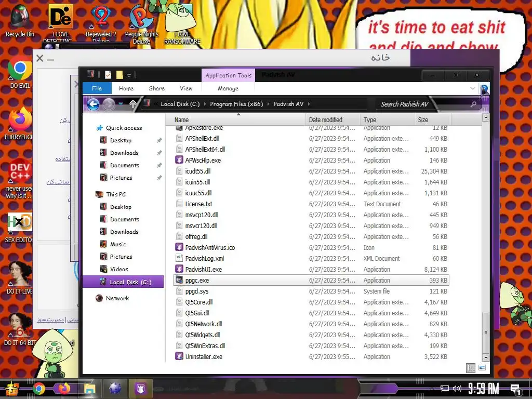Screen dimensions: 532x399
Task: Select Music under This PC
Action: [118, 244]
